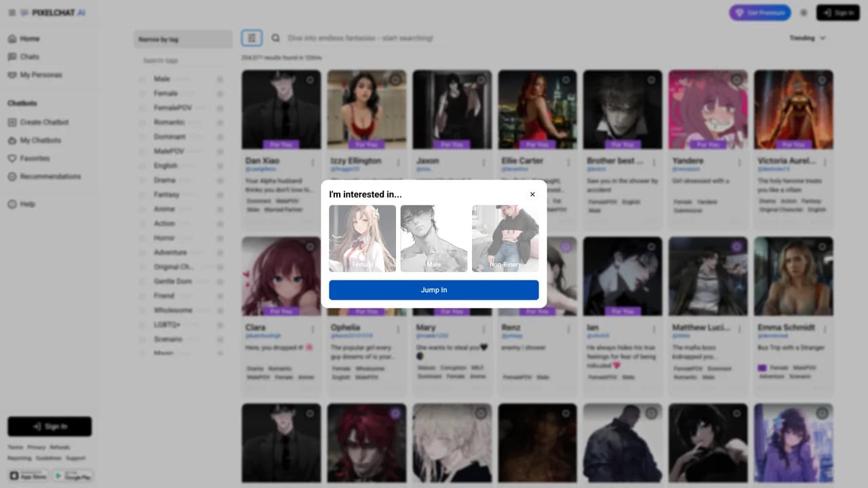Click the Get Premium button

[760, 13]
